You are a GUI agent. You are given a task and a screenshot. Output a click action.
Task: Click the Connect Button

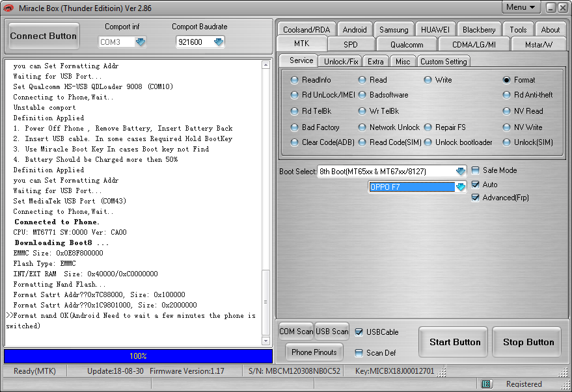point(44,36)
